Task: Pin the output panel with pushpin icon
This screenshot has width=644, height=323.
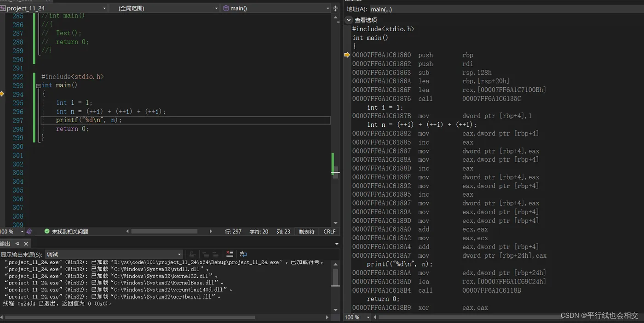Action: pyautogui.click(x=17, y=244)
